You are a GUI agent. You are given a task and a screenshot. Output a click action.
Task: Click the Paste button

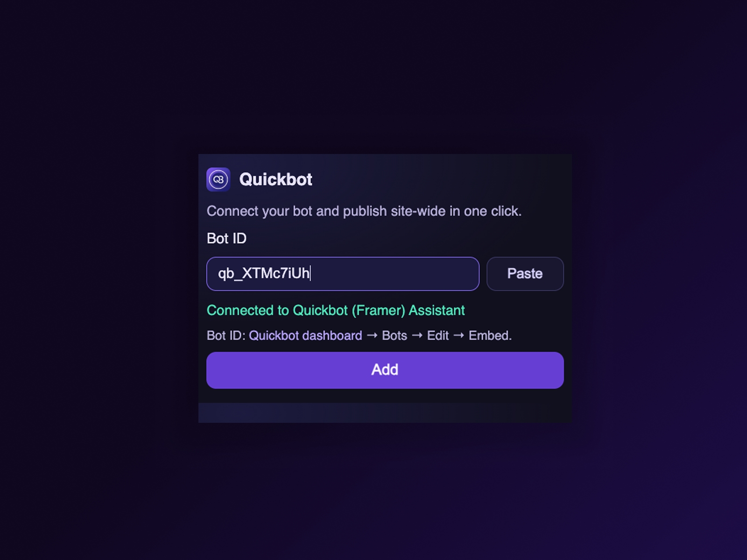point(524,274)
